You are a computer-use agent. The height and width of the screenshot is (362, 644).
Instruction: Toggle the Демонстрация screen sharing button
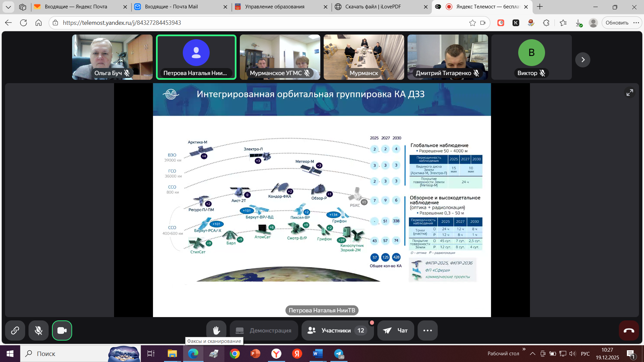click(264, 330)
